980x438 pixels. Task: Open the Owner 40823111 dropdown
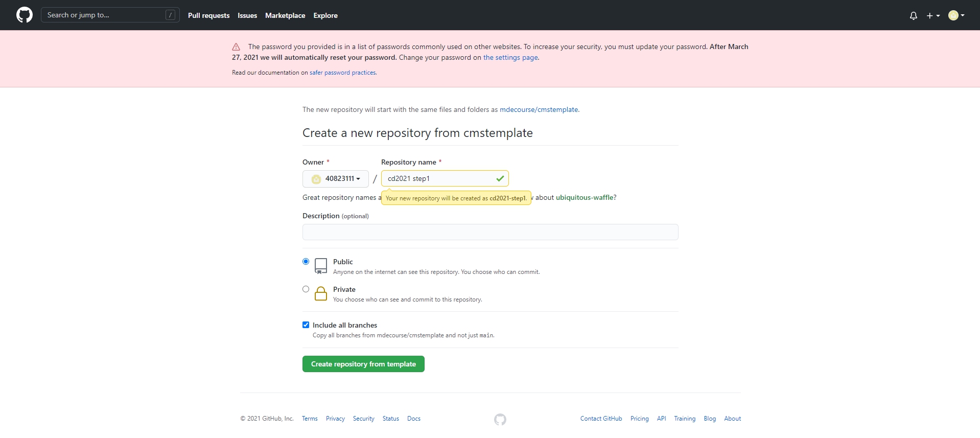point(336,179)
